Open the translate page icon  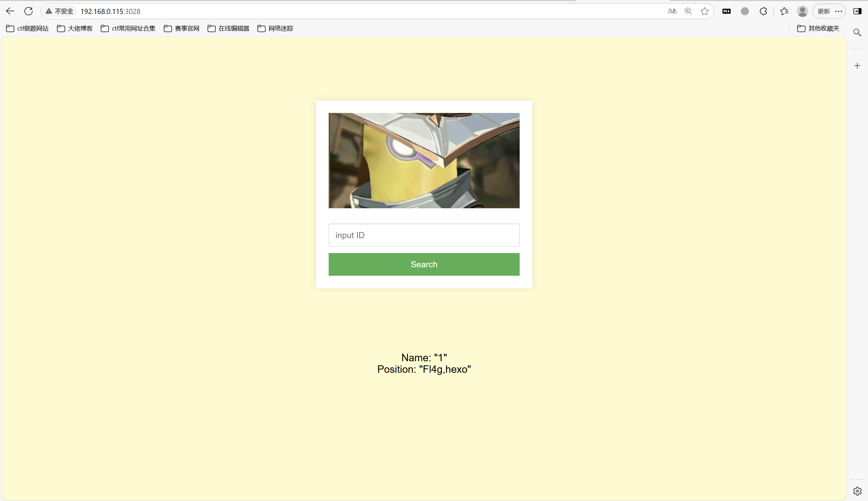pos(672,11)
